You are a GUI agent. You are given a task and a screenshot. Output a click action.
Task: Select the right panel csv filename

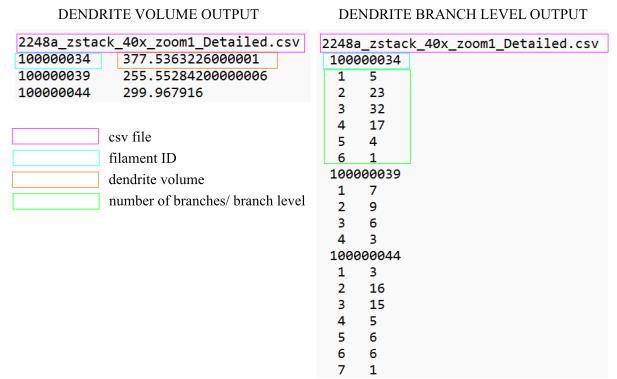(460, 43)
